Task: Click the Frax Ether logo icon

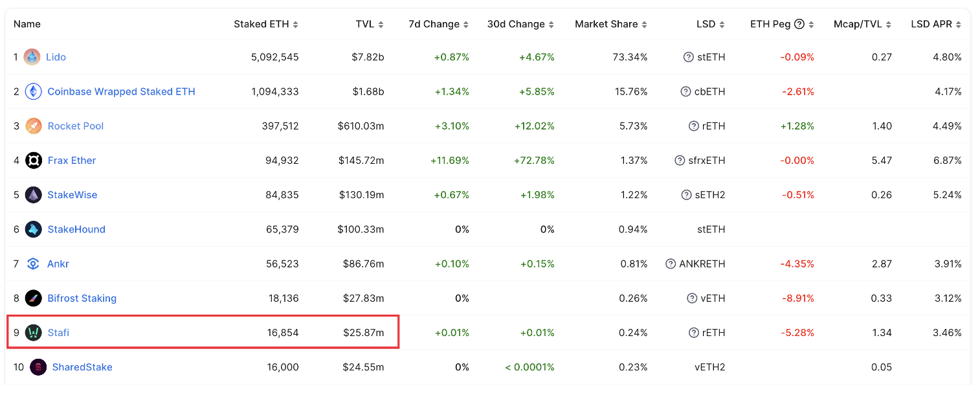Action: [x=34, y=161]
